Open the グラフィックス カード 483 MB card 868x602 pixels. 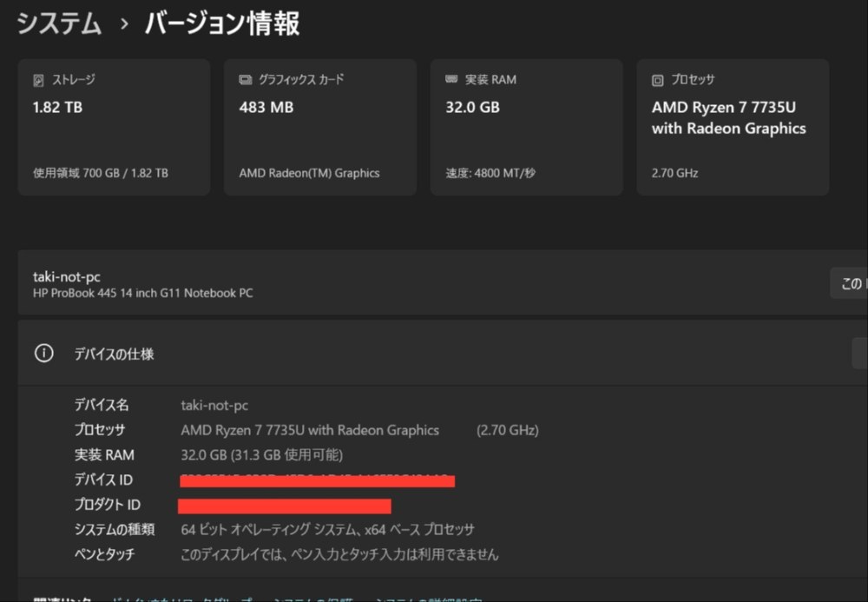(320, 128)
